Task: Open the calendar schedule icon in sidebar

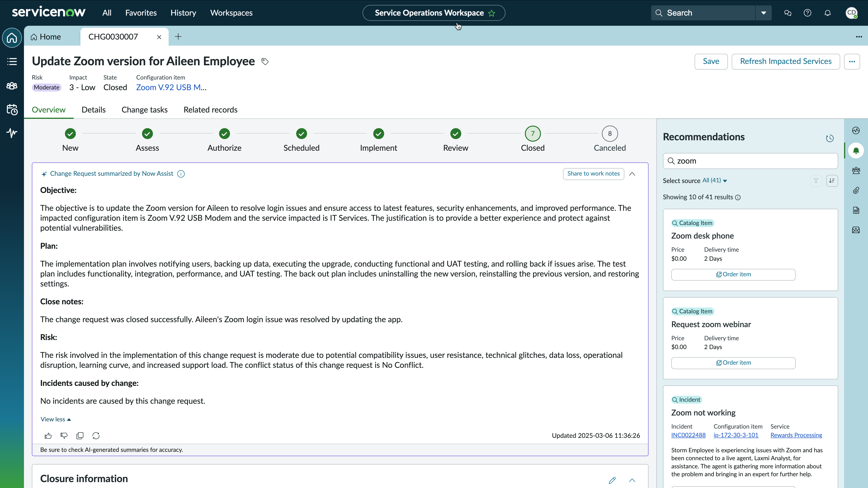Action: pyautogui.click(x=12, y=109)
